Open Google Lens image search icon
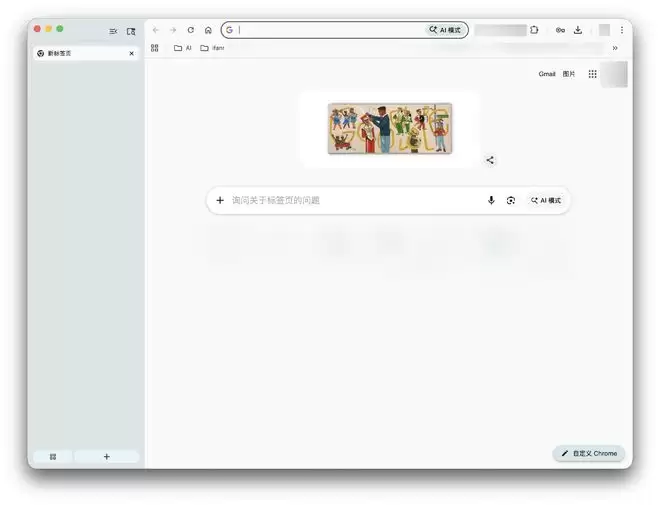Image resolution: width=660 pixels, height=505 pixels. coord(511,200)
